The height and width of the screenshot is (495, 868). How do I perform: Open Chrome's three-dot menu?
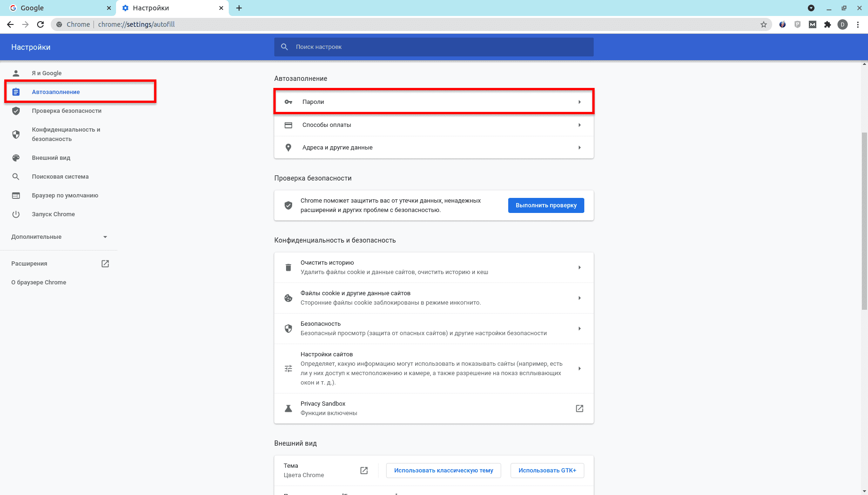[x=858, y=24]
